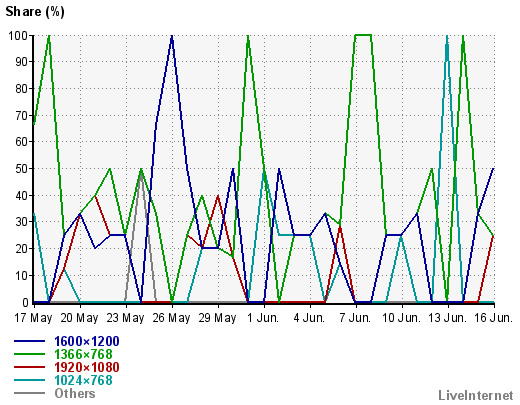Click the 50 value on y-axis
Screen dimensions: 520x405
tap(22, 169)
